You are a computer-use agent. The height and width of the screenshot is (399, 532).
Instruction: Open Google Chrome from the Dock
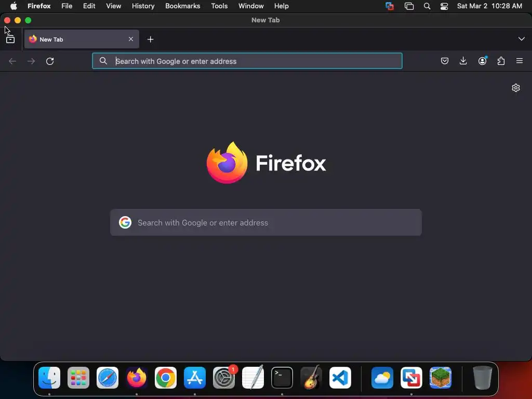click(x=166, y=378)
